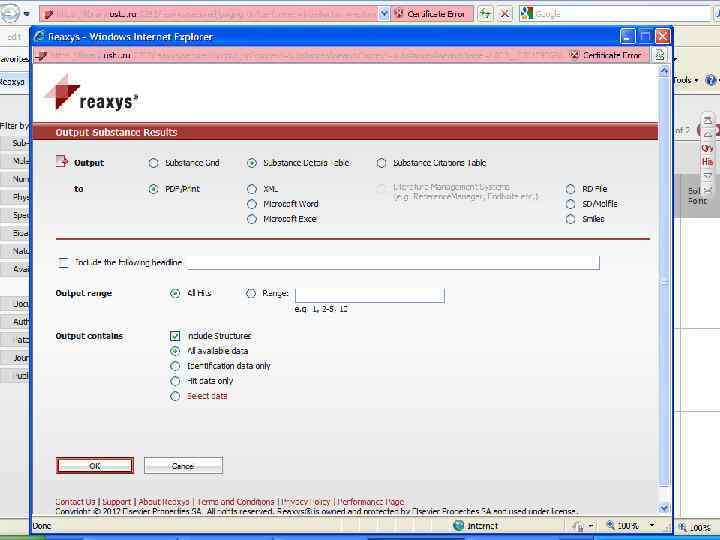Select Substance Details Table output option
Viewport: 720px width, 540px height.
click(252, 163)
